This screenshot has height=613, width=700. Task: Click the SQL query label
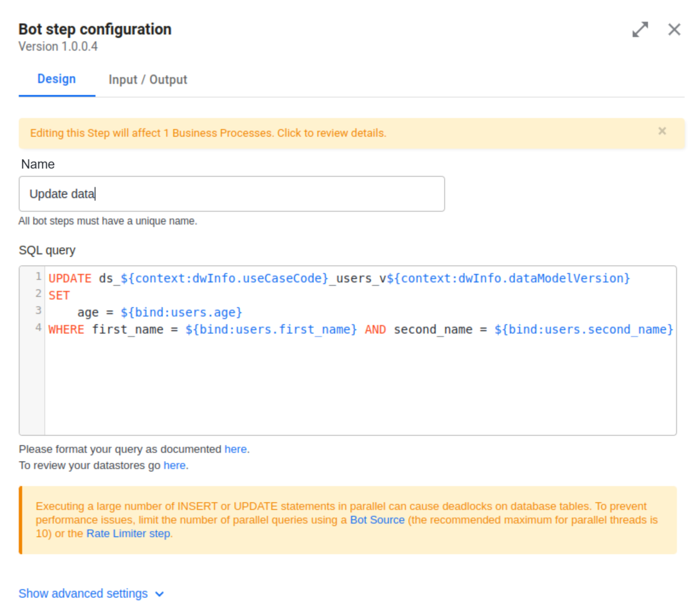(x=47, y=250)
